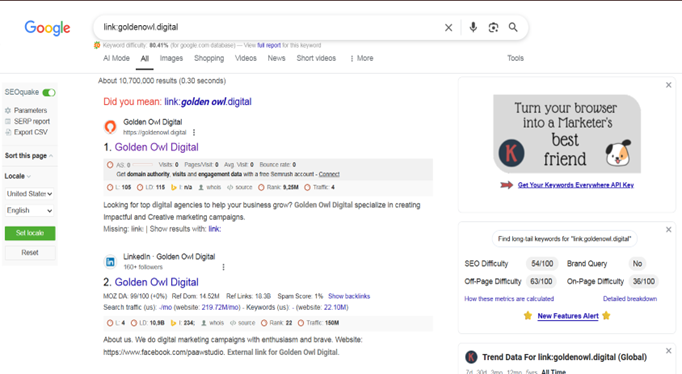The width and height of the screenshot is (682, 374).
Task: Close the Trend Data widget
Action: coord(669,351)
